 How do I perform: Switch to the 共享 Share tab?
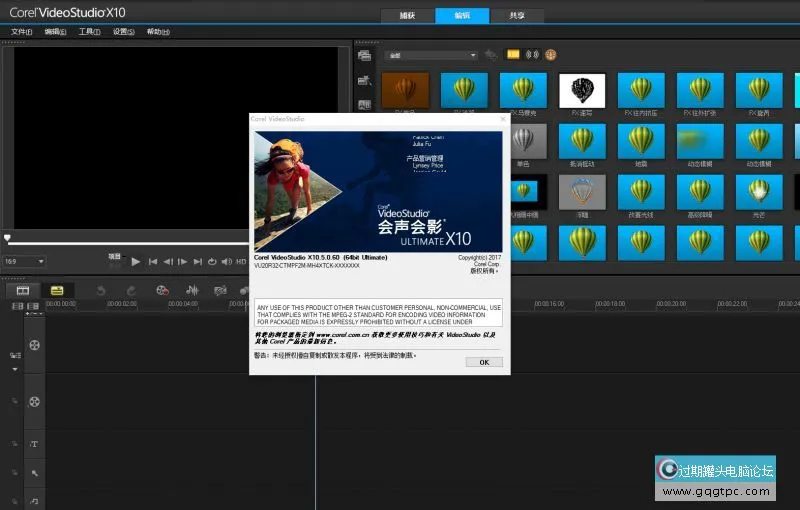click(516, 15)
